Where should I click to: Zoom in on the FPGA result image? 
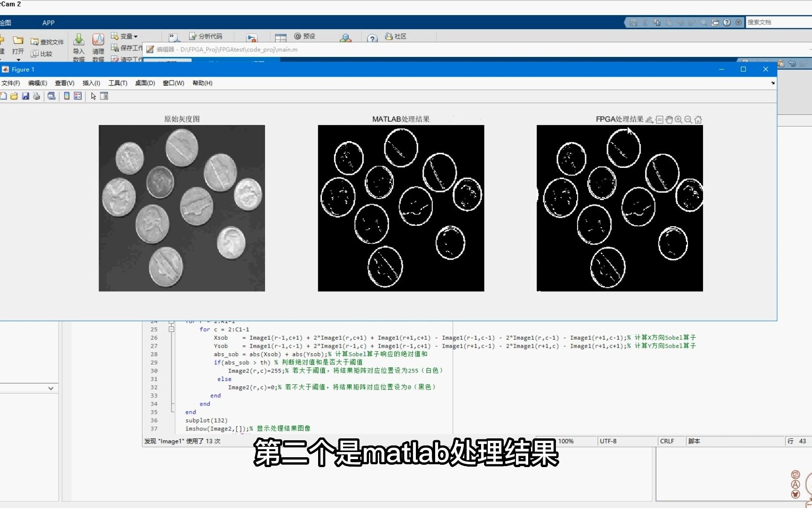678,119
